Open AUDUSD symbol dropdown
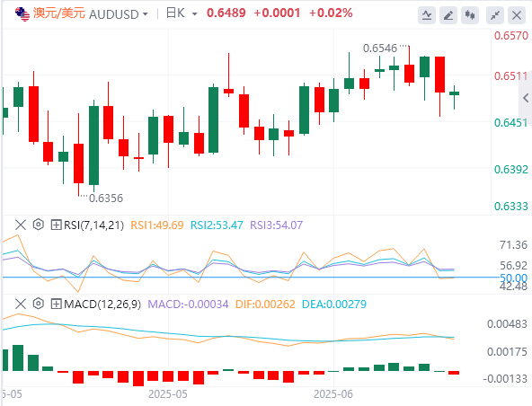Image resolution: width=532 pixels, height=406 pixels. 146,14
